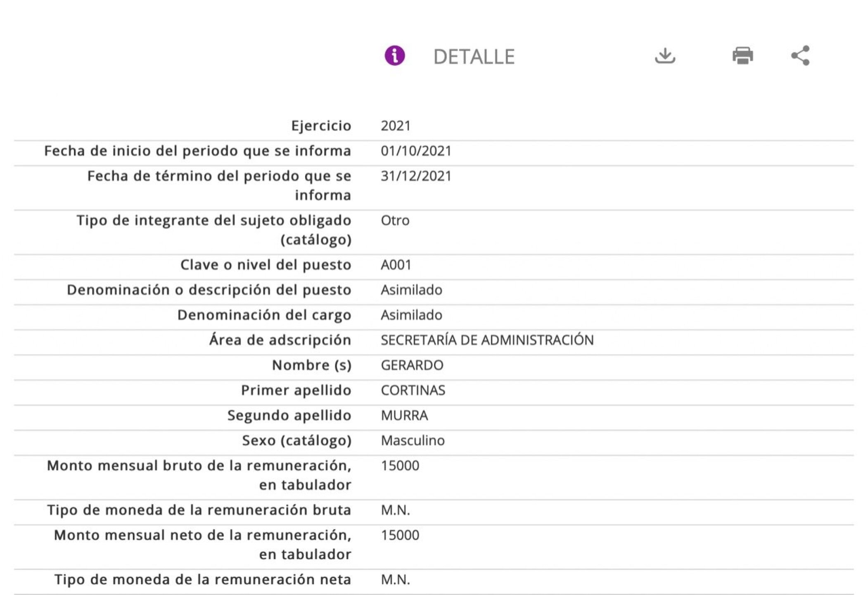Click the gross monthly amount 15000
The image size is (868, 595).
[x=400, y=466]
